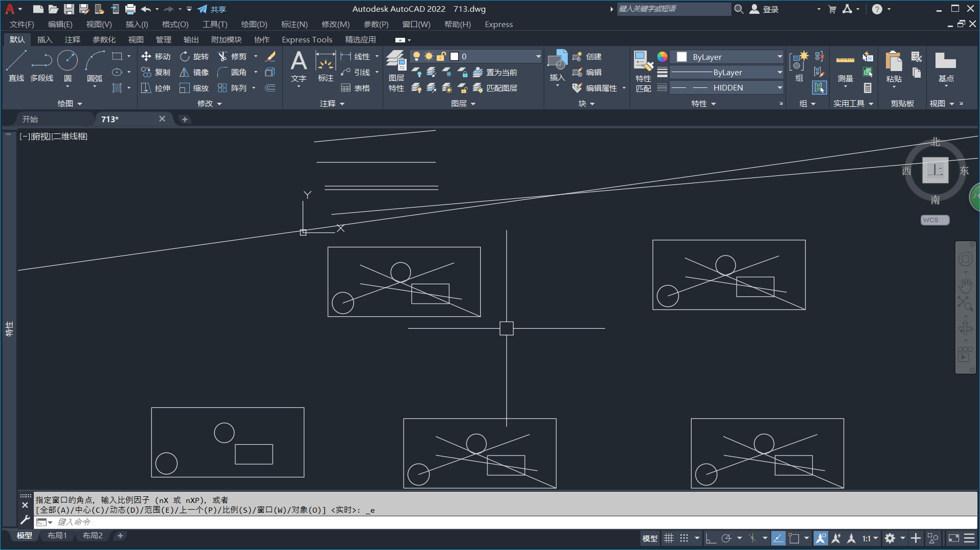This screenshot has width=980, height=550.
Task: Click the 测量 (Measure) tool
Action: click(845, 66)
